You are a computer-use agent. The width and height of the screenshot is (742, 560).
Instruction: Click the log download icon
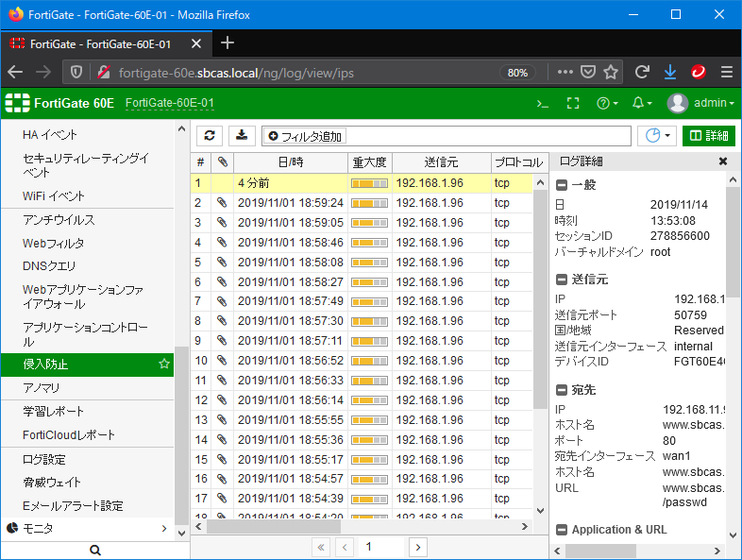[x=242, y=136]
